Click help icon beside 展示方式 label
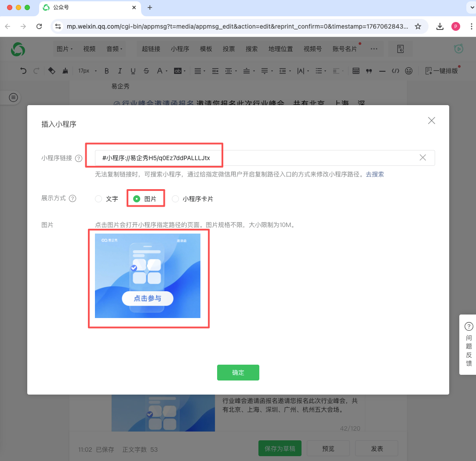476x461 pixels. click(x=73, y=198)
